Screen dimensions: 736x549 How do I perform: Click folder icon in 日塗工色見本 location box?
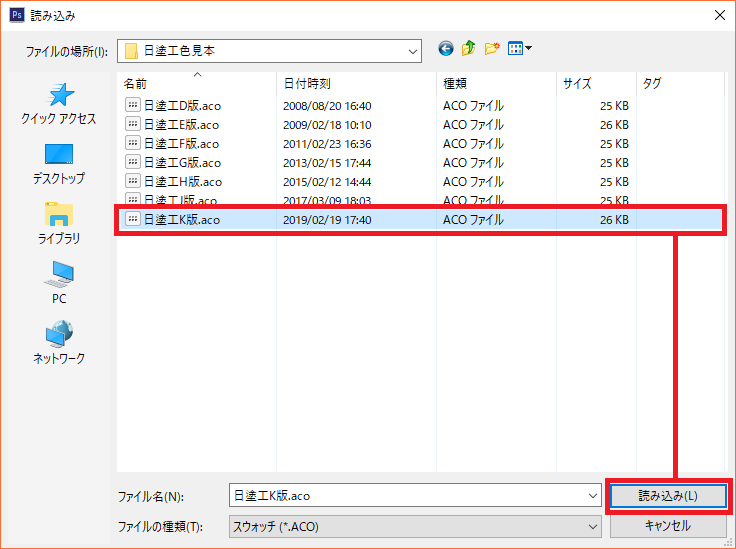click(131, 51)
